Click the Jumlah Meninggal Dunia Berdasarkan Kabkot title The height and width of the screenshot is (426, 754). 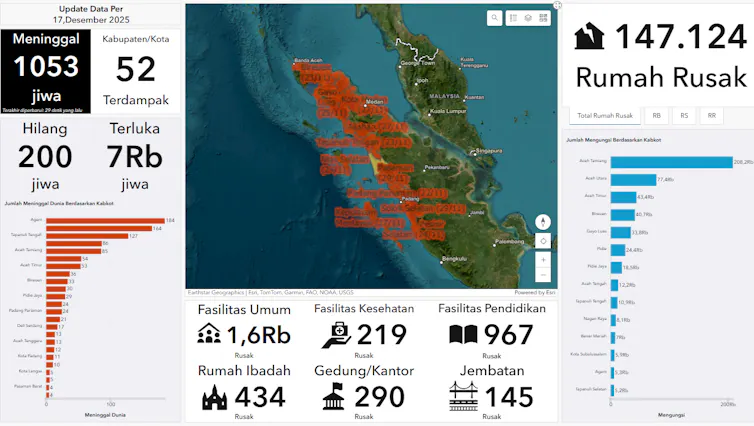pos(59,203)
